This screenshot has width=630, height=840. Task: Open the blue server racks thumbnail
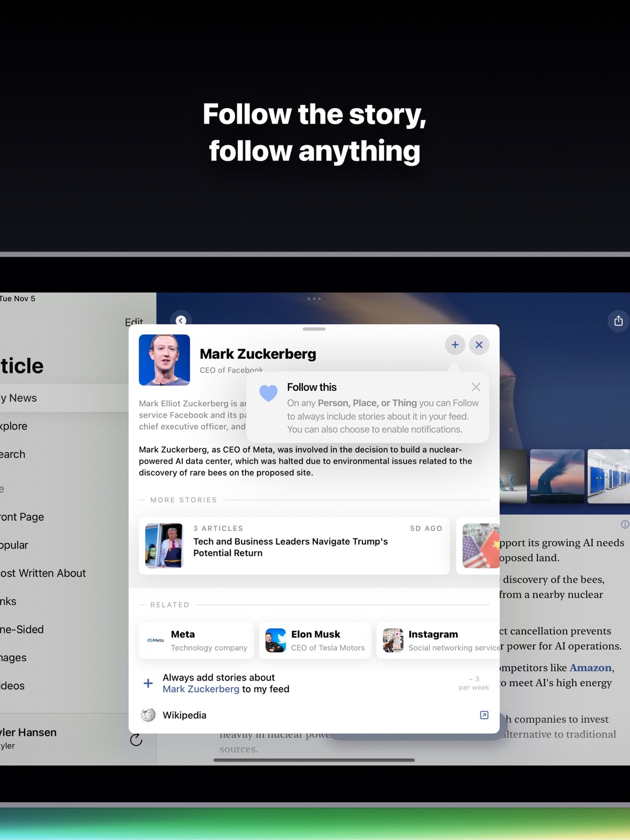[x=609, y=476]
